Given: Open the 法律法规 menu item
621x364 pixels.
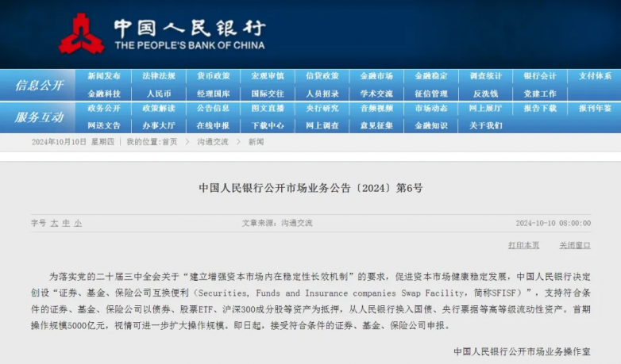Looking at the screenshot, I should (158, 76).
